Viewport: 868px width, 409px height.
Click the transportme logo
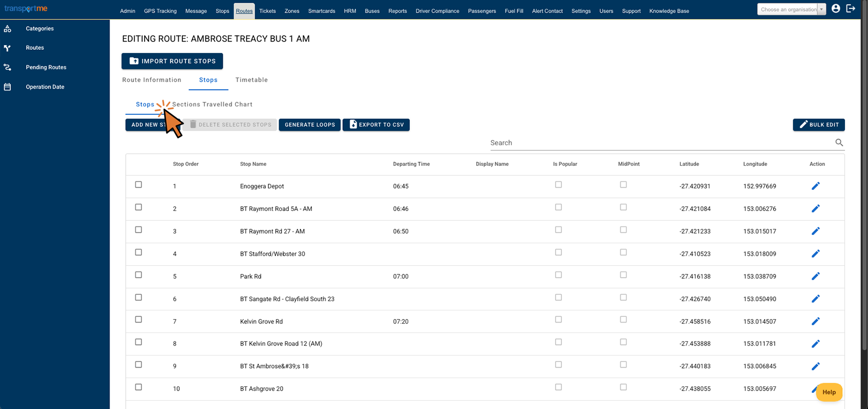pos(26,9)
